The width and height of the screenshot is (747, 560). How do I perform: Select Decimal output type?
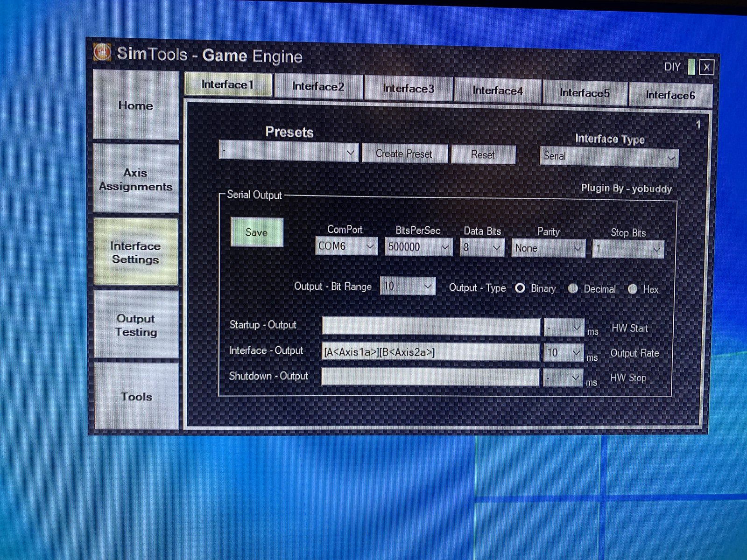pyautogui.click(x=573, y=288)
